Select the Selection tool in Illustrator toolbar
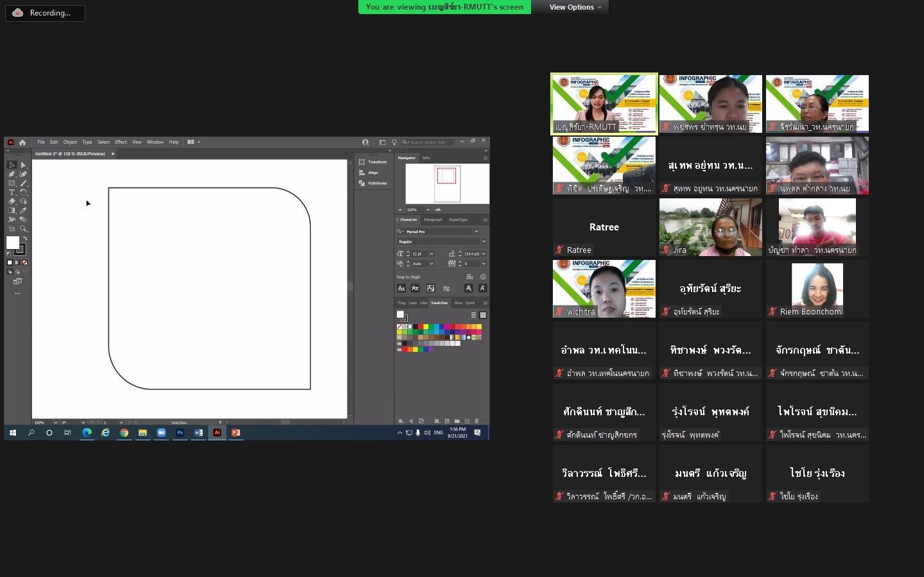Screen dimensions: 924x577 [12, 165]
